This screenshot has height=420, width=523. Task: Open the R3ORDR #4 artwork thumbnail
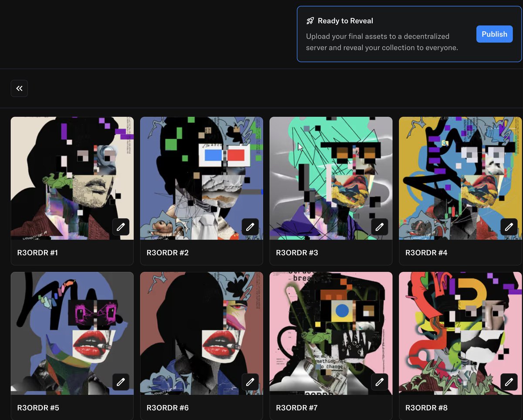461,178
